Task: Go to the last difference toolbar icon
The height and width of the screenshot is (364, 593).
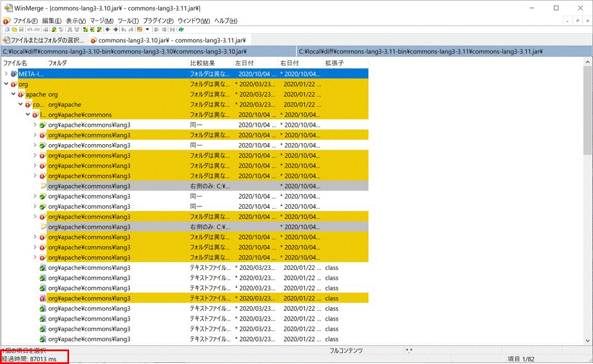Action: [x=99, y=29]
